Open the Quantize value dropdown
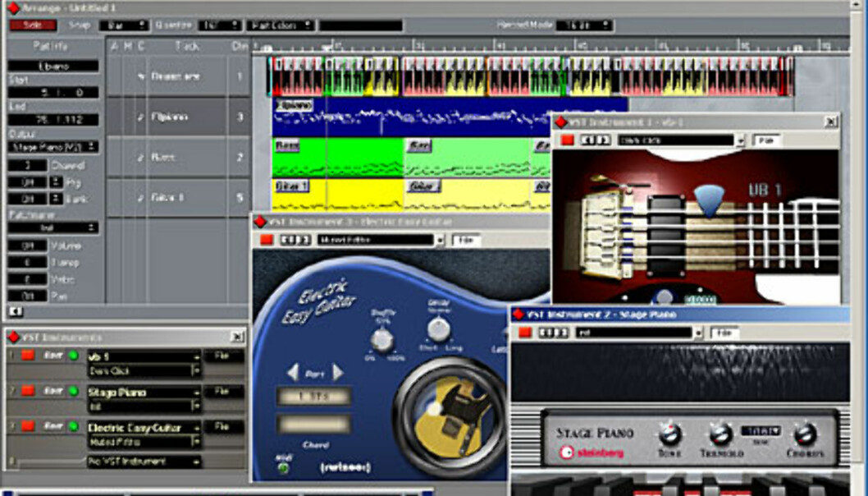Image resolution: width=868 pixels, height=496 pixels. point(220,25)
